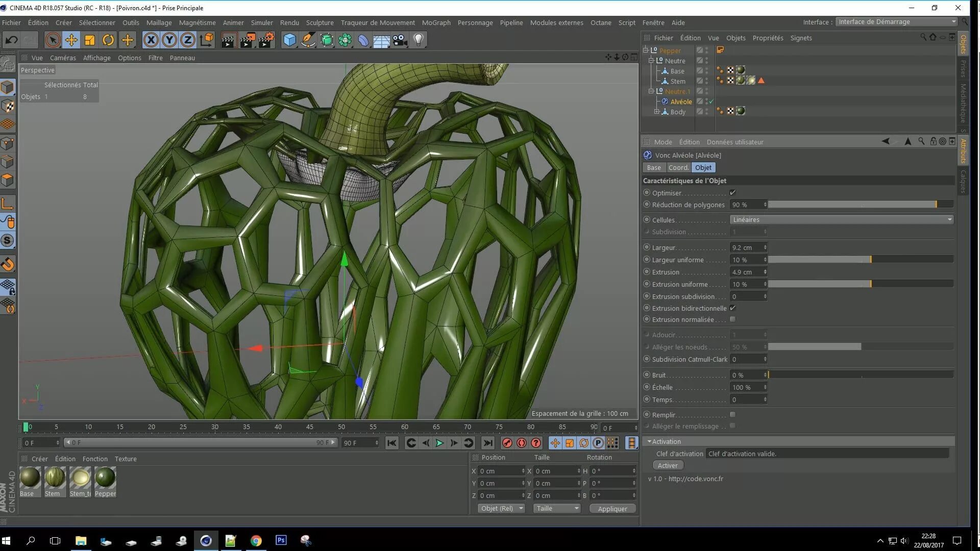Open the Cellules Linéaires dropdown
The height and width of the screenshot is (551, 980).
click(841, 220)
